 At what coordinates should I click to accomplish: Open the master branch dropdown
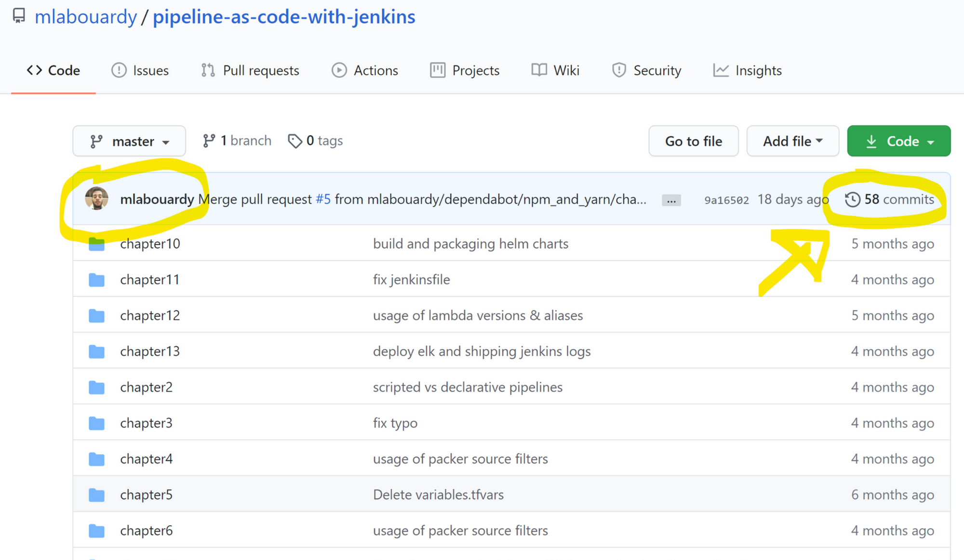pyautogui.click(x=129, y=141)
